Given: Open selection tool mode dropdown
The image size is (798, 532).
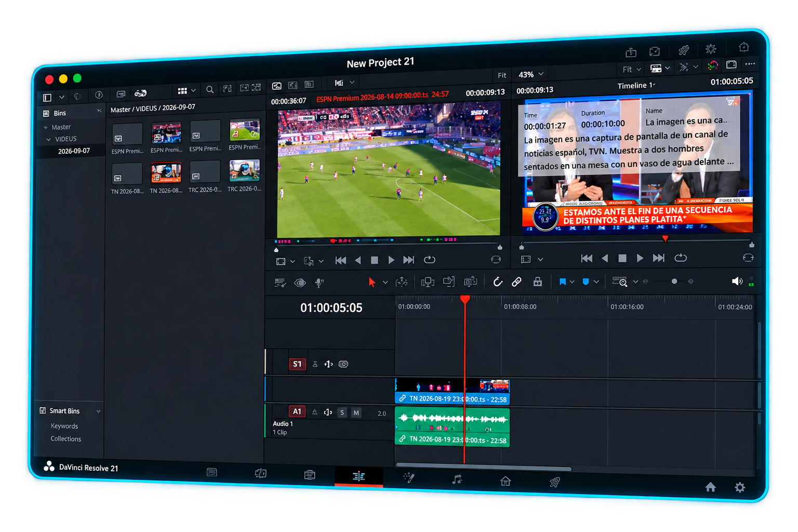Looking at the screenshot, I should [x=385, y=282].
